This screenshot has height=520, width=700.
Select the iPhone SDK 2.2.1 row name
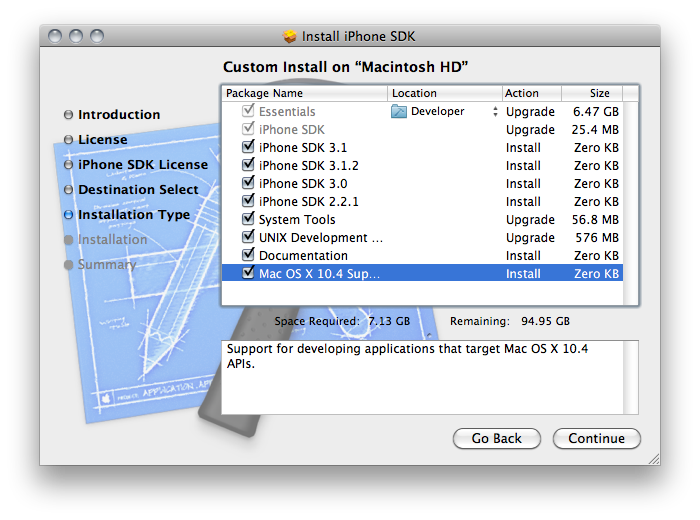[x=308, y=202]
